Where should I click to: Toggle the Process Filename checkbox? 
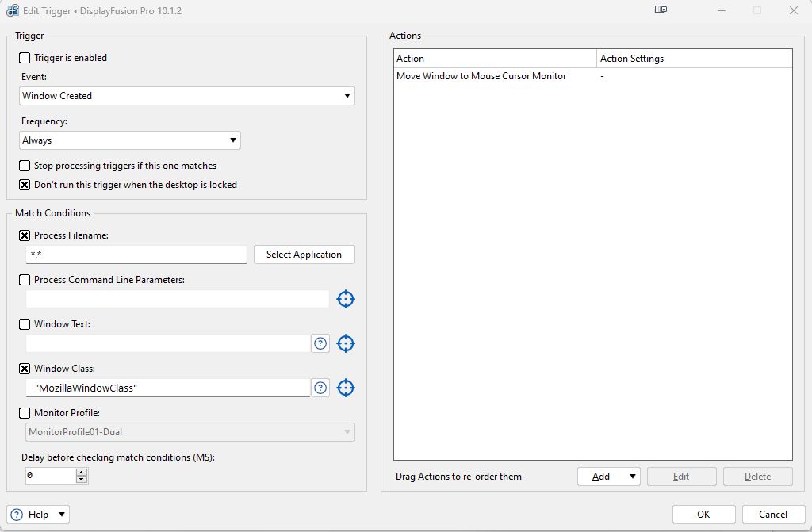(25, 235)
